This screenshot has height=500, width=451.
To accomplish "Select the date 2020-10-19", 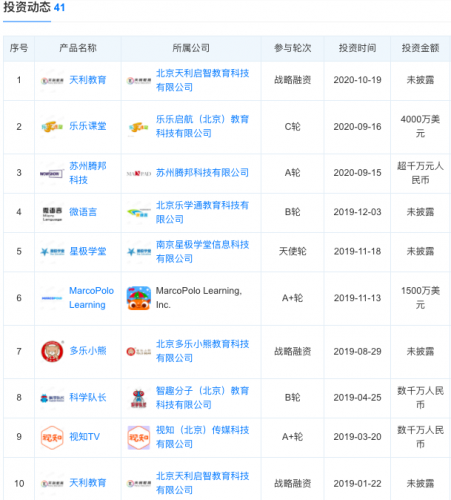I will (x=357, y=80).
